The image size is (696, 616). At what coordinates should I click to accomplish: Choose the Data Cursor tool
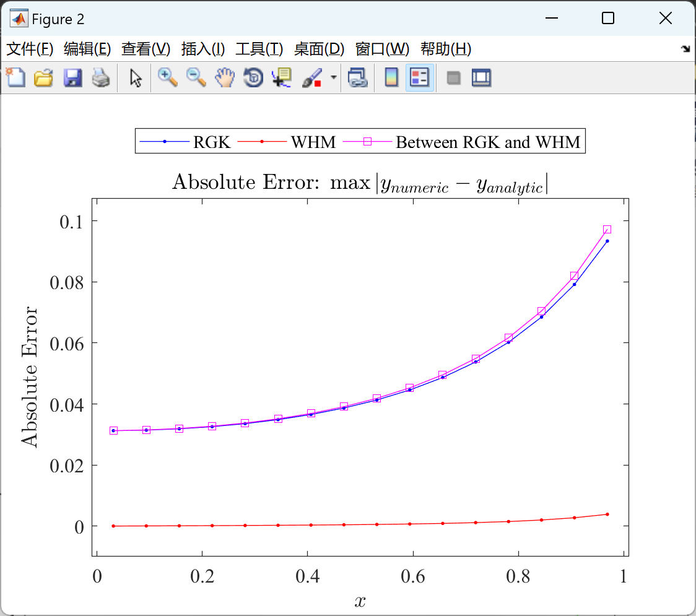coord(281,77)
